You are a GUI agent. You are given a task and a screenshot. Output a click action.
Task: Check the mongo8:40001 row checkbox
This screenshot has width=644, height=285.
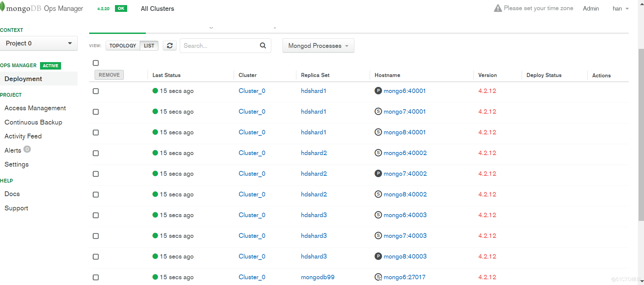coord(96,132)
